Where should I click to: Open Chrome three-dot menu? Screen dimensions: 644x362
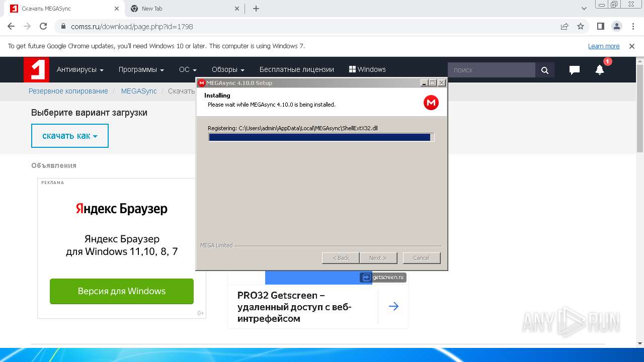click(632, 26)
